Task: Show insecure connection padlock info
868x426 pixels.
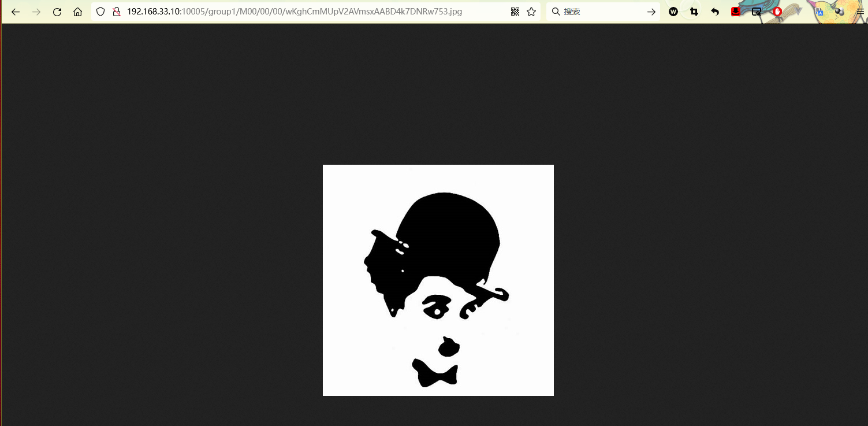Action: (x=116, y=12)
